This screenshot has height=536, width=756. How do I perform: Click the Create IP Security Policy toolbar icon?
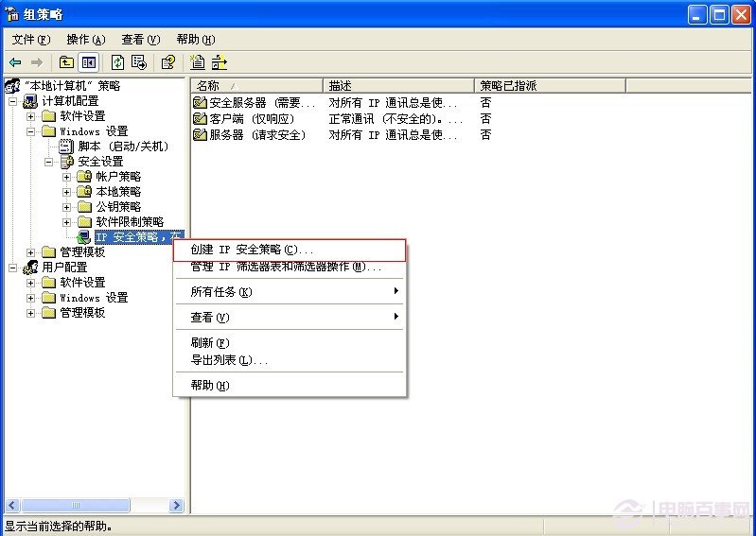[x=198, y=62]
